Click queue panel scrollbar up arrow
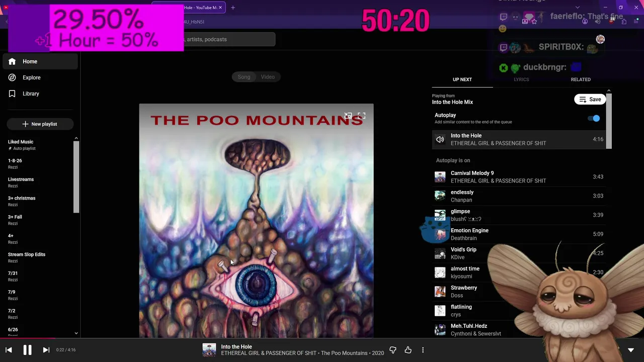644x362 pixels. point(609,91)
